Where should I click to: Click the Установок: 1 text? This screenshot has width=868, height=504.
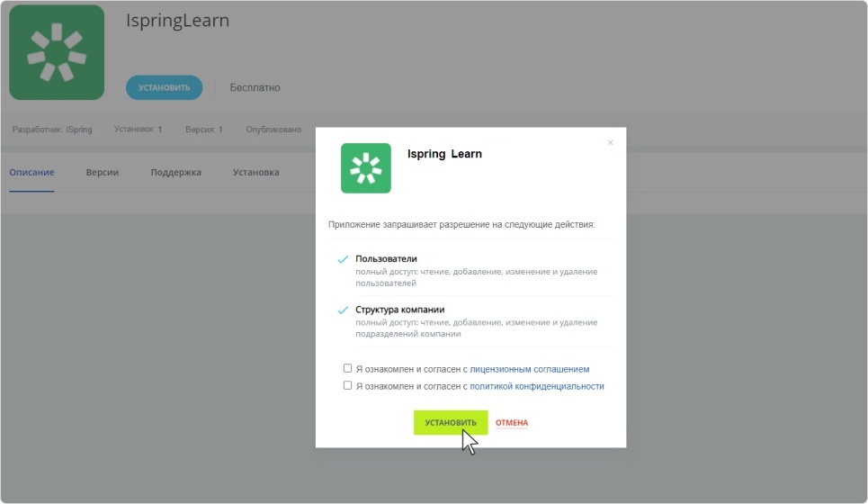click(x=138, y=129)
